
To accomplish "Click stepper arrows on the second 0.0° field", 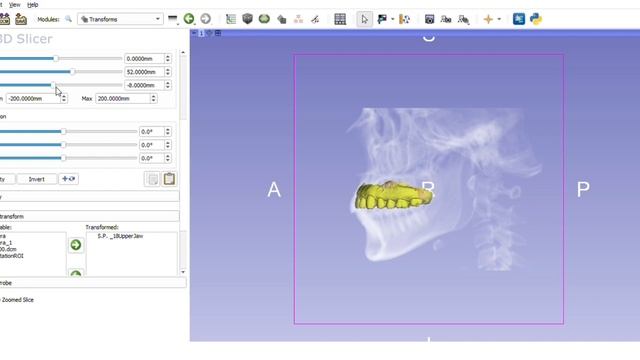I will coord(168,145).
